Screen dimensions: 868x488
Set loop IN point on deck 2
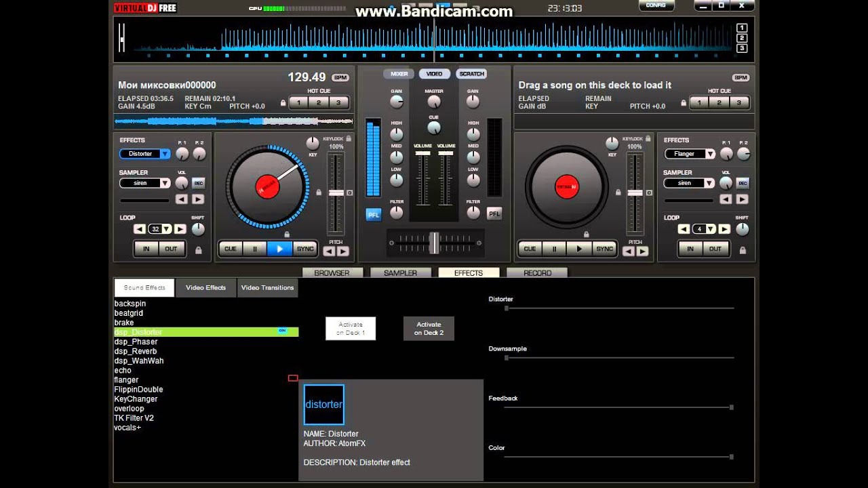690,249
